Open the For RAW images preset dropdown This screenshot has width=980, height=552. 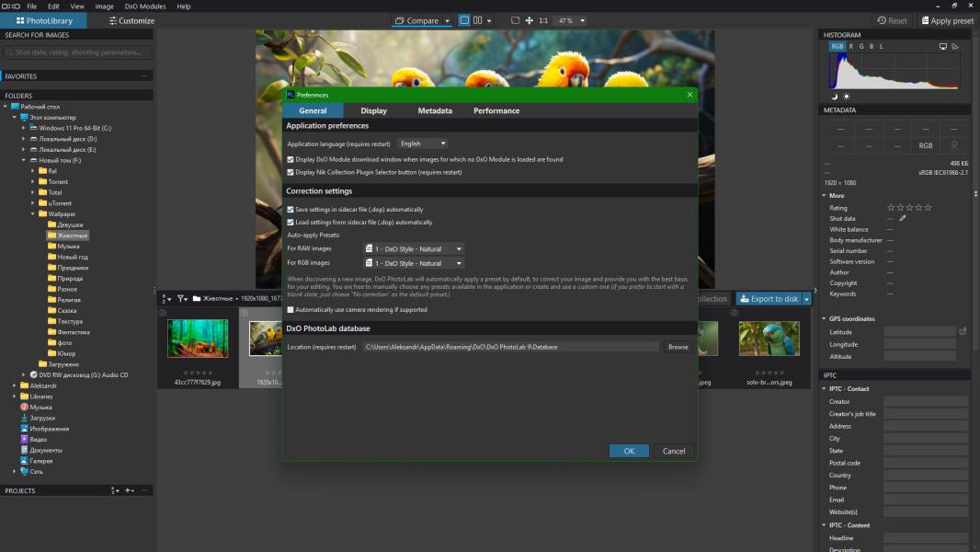click(414, 248)
